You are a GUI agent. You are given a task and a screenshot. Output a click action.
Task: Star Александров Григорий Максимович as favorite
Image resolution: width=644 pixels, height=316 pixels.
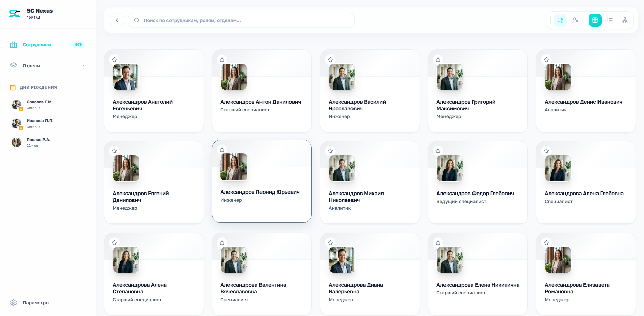438,60
